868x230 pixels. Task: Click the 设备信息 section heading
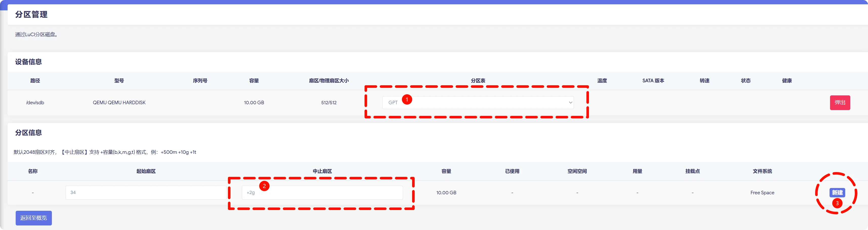coord(28,62)
